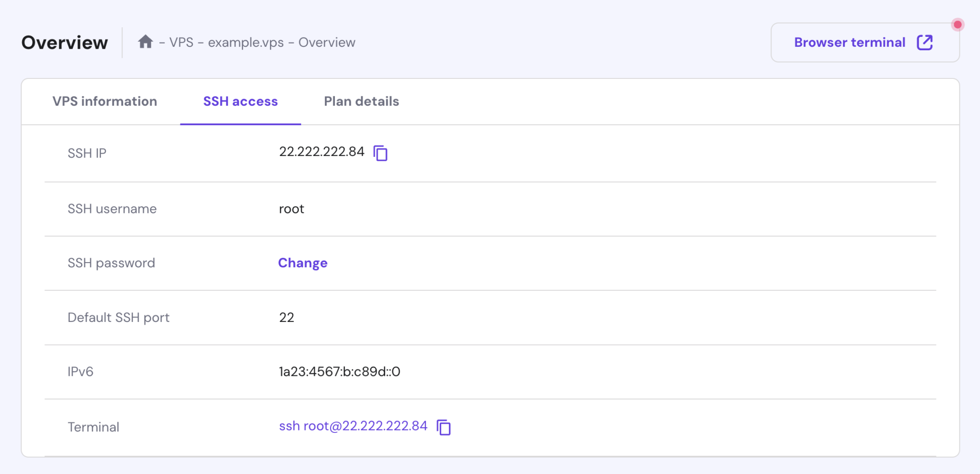Open the Browser terminal

850,43
